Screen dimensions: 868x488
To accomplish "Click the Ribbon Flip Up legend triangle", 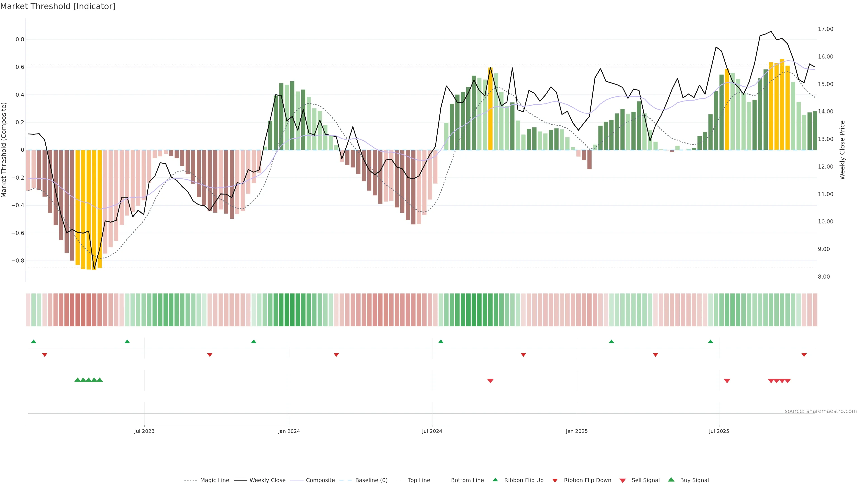I will [495, 480].
